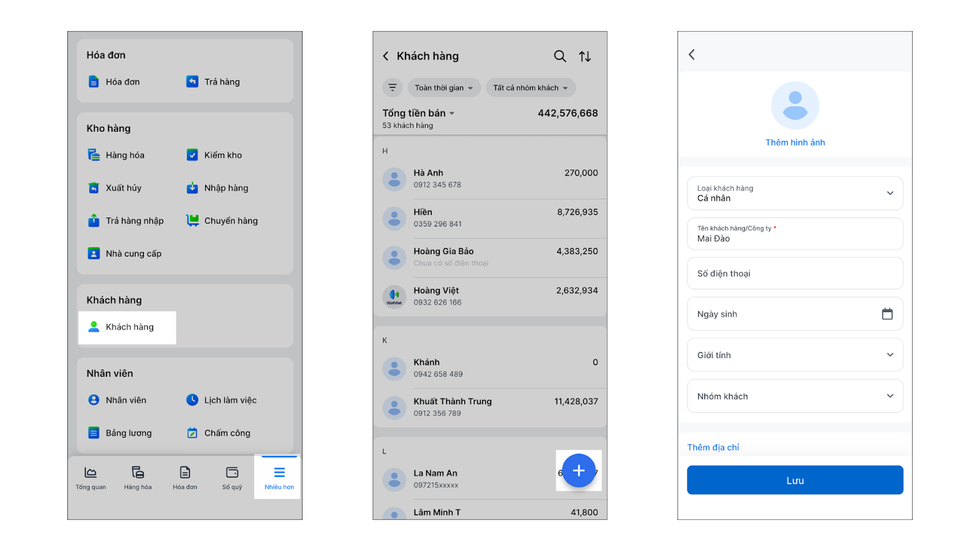Select the Lịch làm việc clock icon
The image size is (980, 551).
point(192,400)
